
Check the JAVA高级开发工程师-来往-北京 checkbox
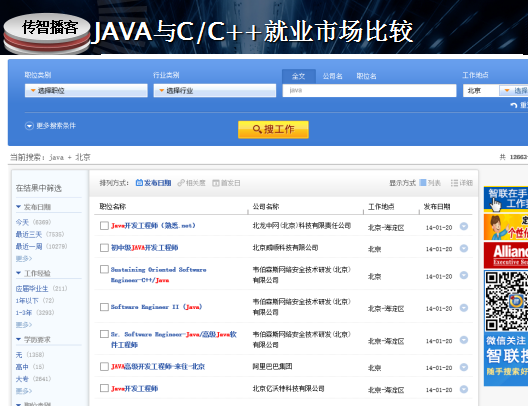(x=104, y=367)
